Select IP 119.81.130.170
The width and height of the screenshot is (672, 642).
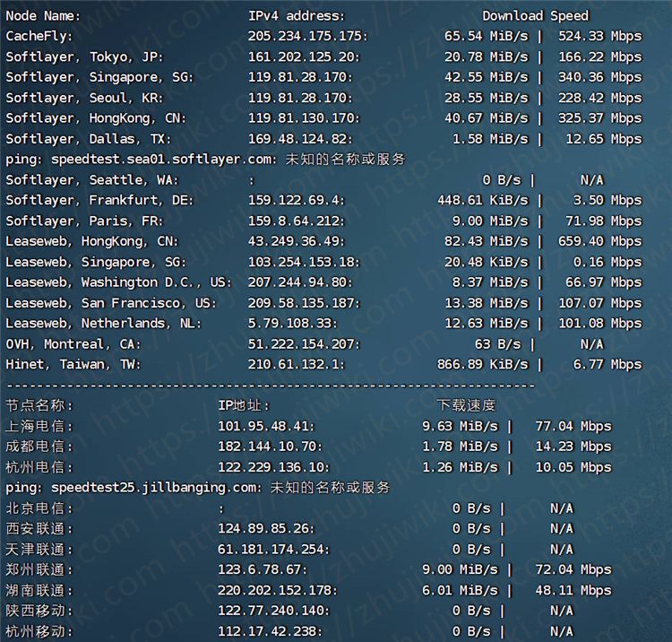click(304, 118)
